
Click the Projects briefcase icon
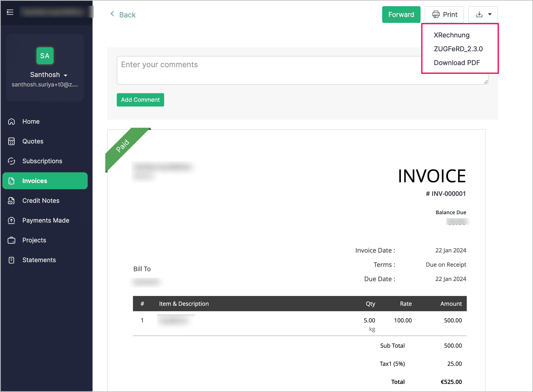[x=11, y=240]
